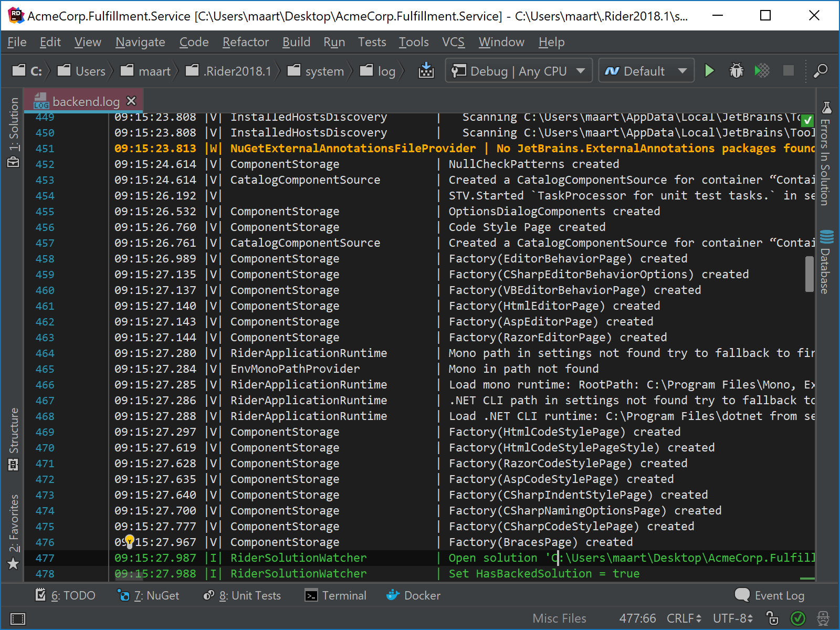Open the 2: Favorites tool window
Screen dimensions: 840x630
tap(14, 532)
